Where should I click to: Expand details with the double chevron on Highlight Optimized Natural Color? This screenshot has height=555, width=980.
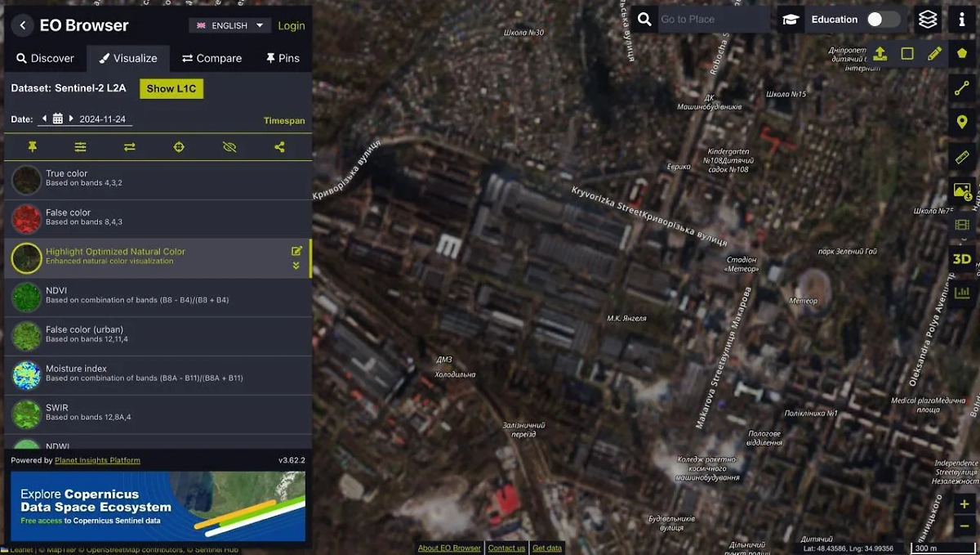pyautogui.click(x=296, y=266)
